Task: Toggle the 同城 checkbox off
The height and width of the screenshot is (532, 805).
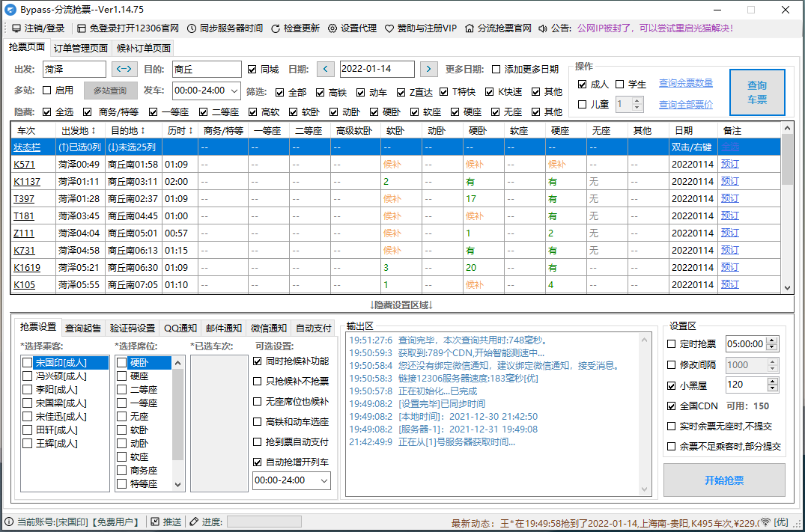Action: (252, 68)
